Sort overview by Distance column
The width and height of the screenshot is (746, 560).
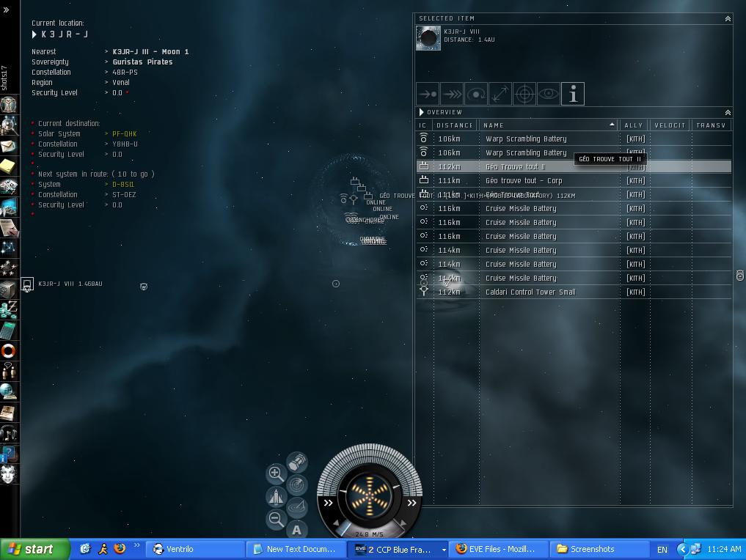456,125
